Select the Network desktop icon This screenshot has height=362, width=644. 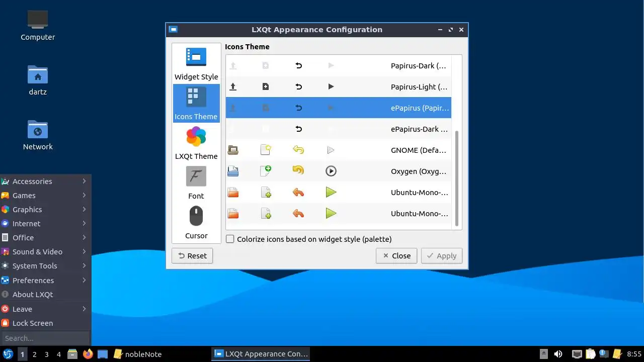coord(38,135)
